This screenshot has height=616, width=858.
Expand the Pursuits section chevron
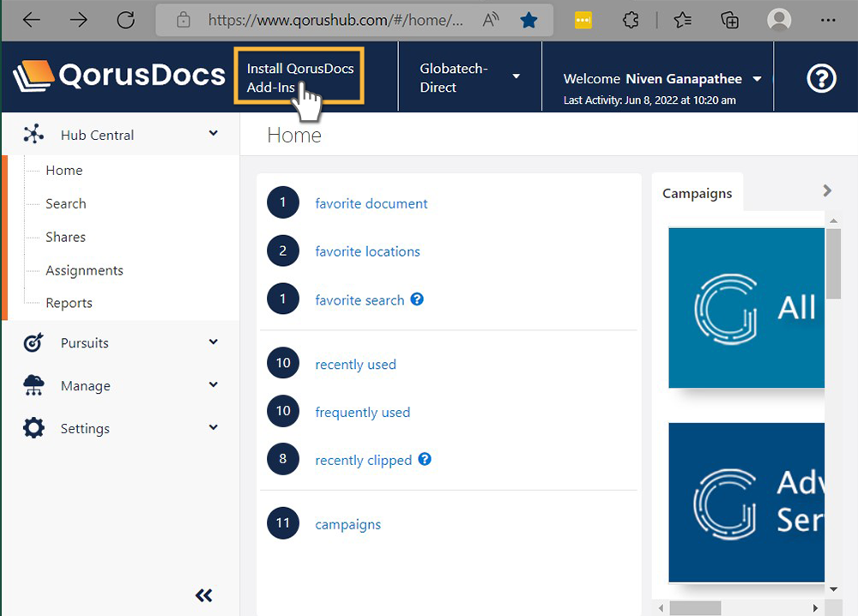tap(214, 342)
